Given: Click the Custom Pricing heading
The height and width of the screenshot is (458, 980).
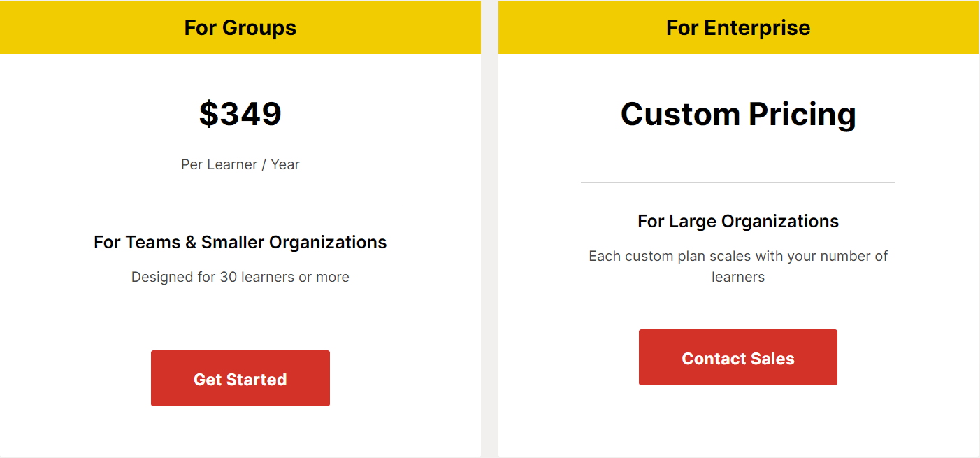Looking at the screenshot, I should tap(738, 113).
